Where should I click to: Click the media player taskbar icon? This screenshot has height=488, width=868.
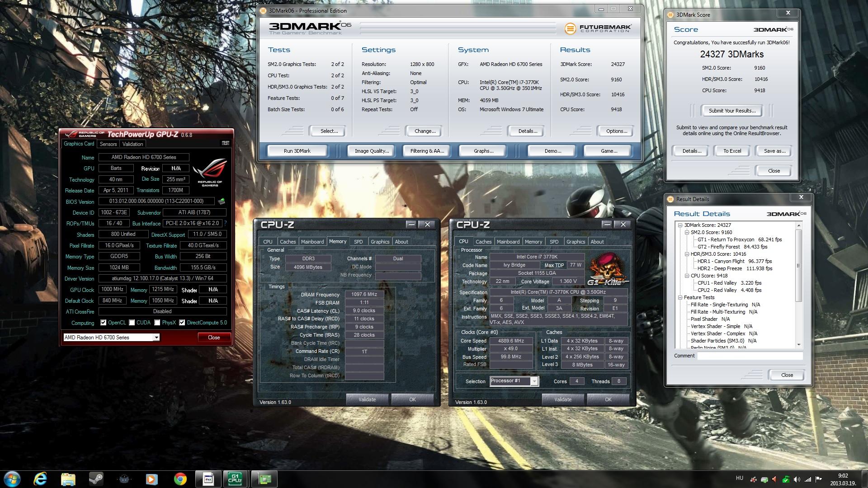tap(152, 479)
